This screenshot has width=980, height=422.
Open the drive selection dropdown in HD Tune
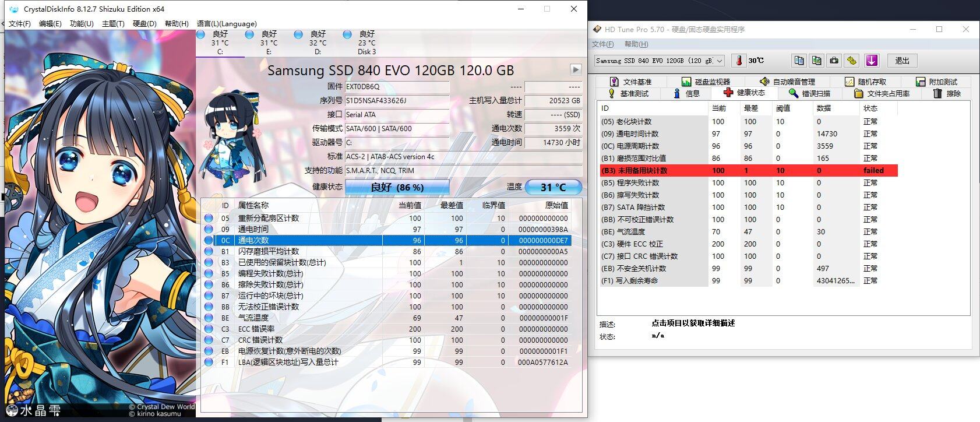(x=720, y=61)
